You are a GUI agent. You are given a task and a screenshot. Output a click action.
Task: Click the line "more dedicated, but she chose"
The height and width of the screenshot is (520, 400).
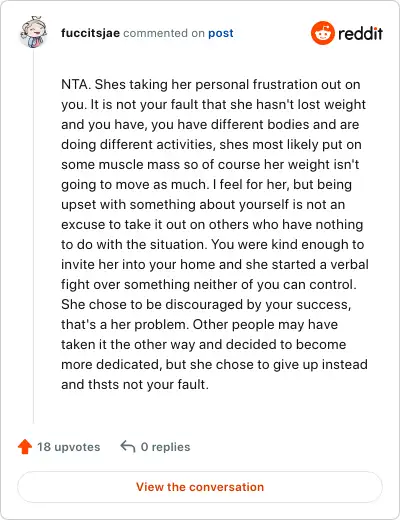click(x=214, y=365)
